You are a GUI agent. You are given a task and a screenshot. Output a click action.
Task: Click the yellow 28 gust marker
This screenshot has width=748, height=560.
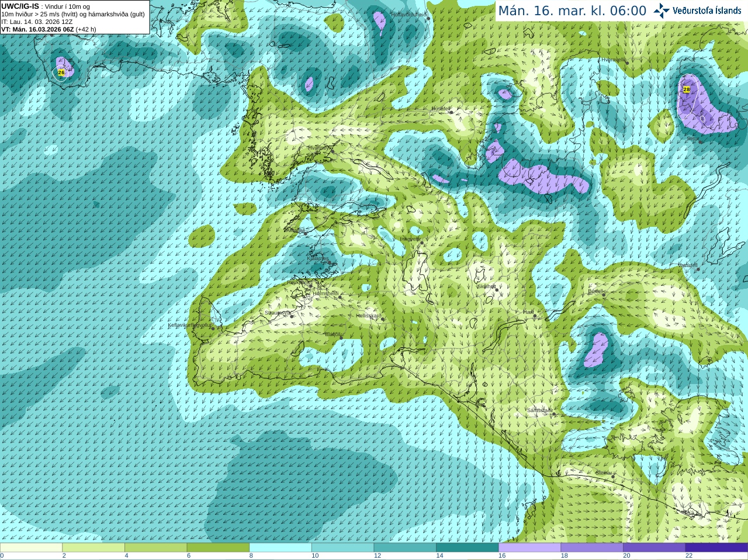click(x=687, y=89)
